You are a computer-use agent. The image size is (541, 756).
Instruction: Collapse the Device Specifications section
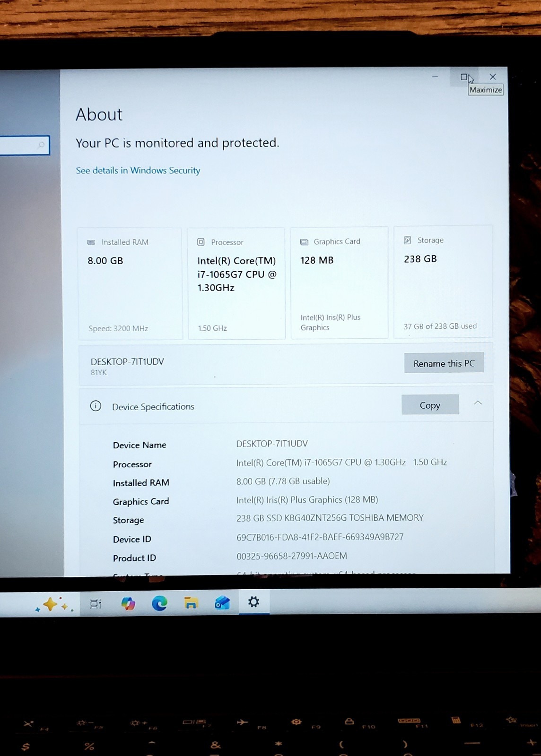coord(478,403)
